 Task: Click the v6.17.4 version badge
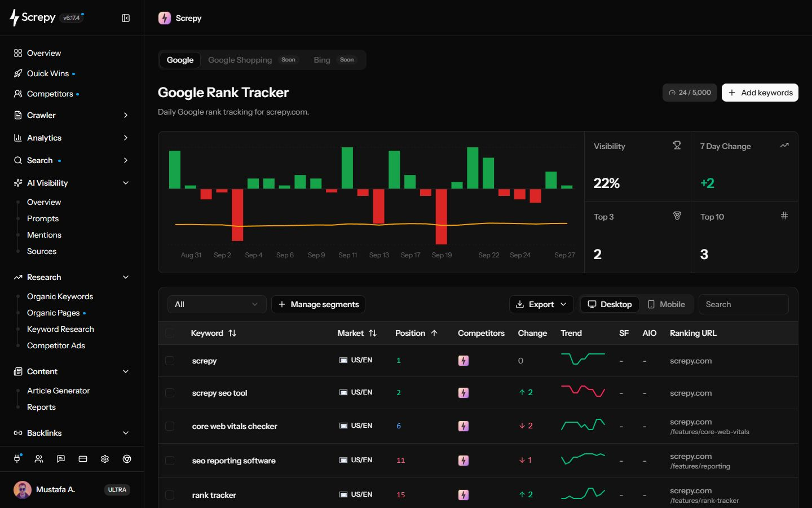72,18
